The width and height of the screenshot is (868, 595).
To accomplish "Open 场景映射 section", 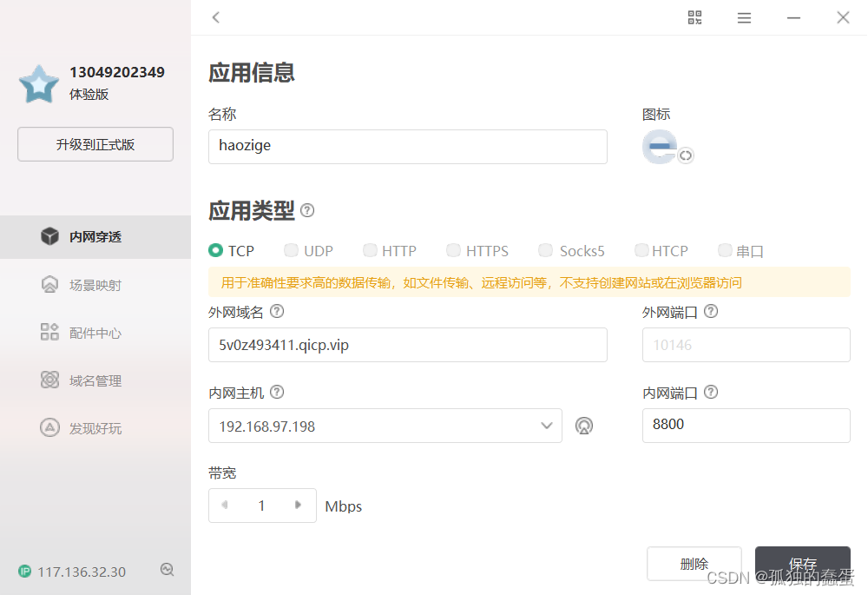I will [x=95, y=285].
